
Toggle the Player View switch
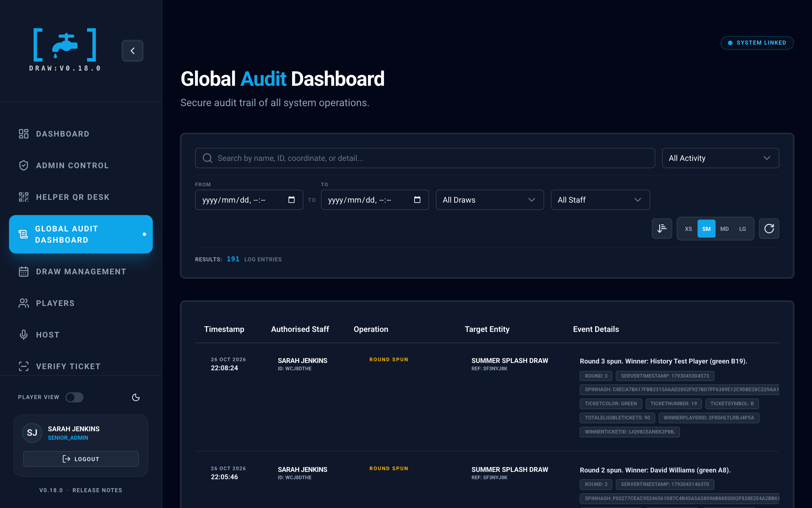click(74, 397)
